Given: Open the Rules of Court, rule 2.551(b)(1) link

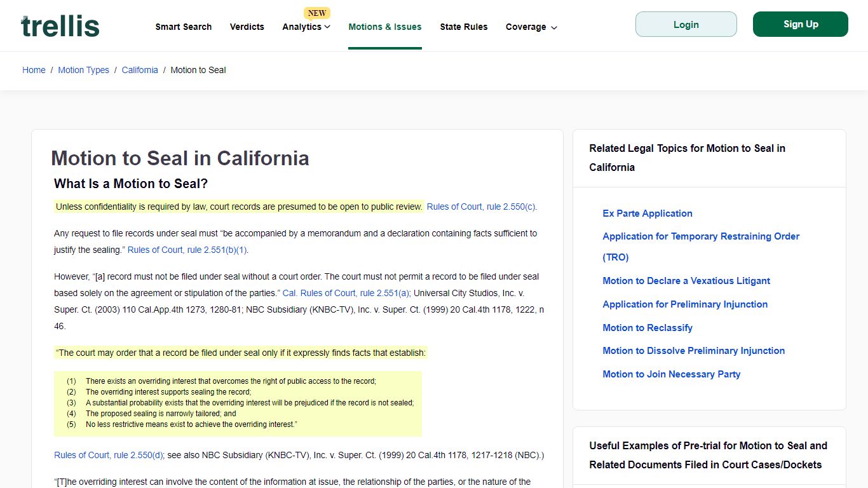Looking at the screenshot, I should click(187, 250).
